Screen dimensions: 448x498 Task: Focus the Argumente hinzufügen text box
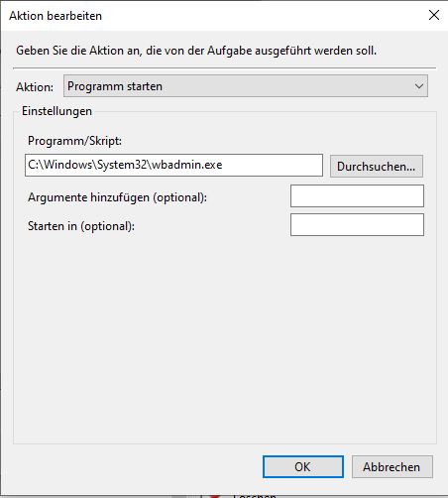click(357, 196)
